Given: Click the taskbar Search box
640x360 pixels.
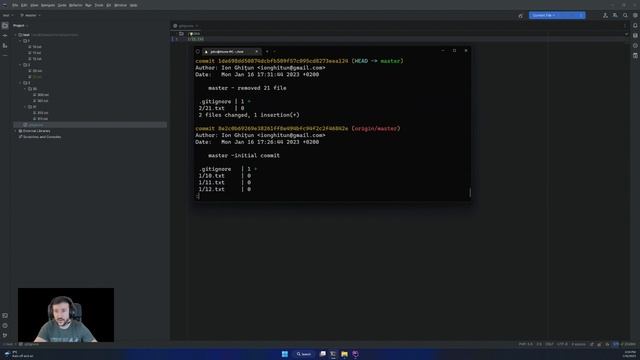Looking at the screenshot, I should tap(304, 354).
